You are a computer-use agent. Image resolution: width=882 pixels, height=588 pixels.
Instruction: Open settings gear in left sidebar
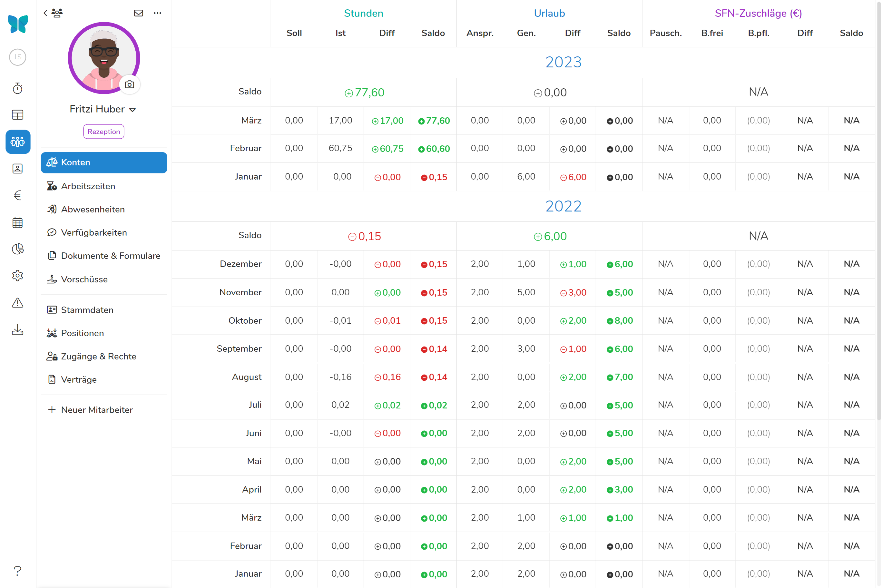(18, 276)
